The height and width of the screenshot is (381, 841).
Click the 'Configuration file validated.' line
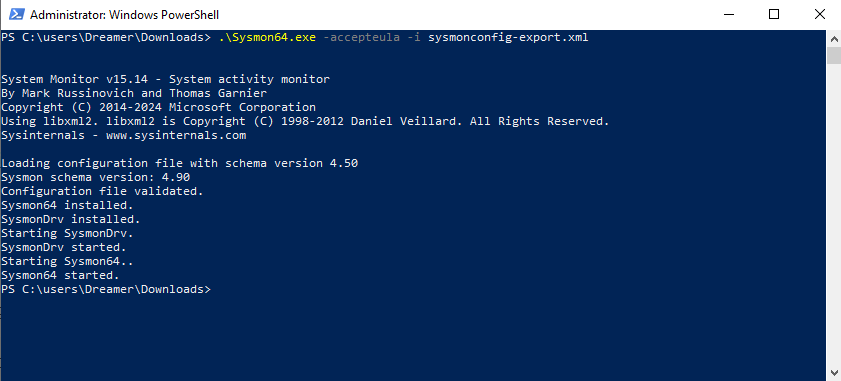(102, 191)
